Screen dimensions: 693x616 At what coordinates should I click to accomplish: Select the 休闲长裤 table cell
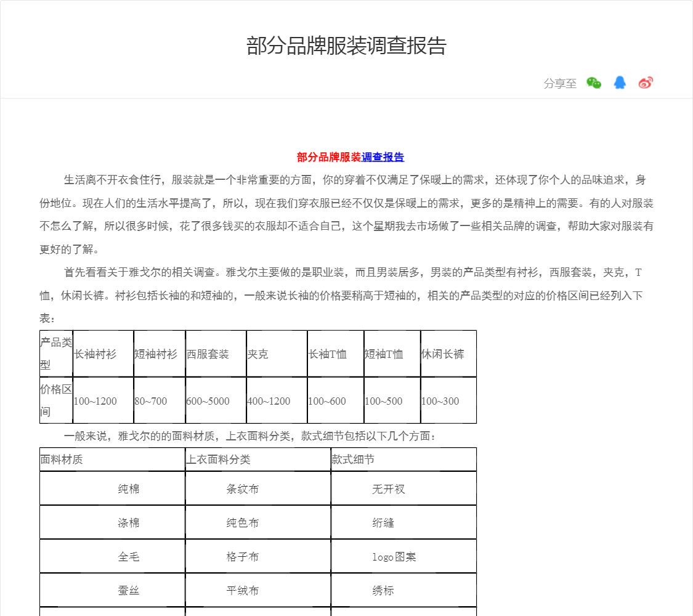tap(448, 354)
